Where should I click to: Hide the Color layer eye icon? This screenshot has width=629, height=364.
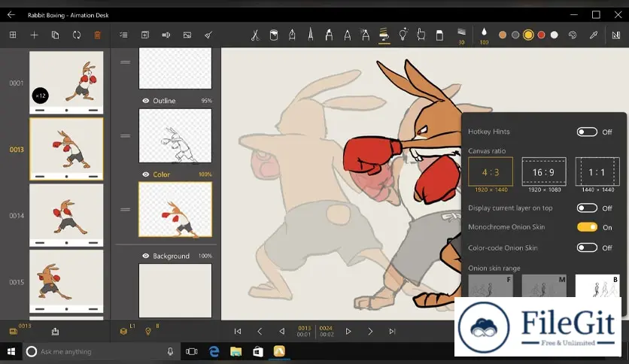pyautogui.click(x=146, y=174)
